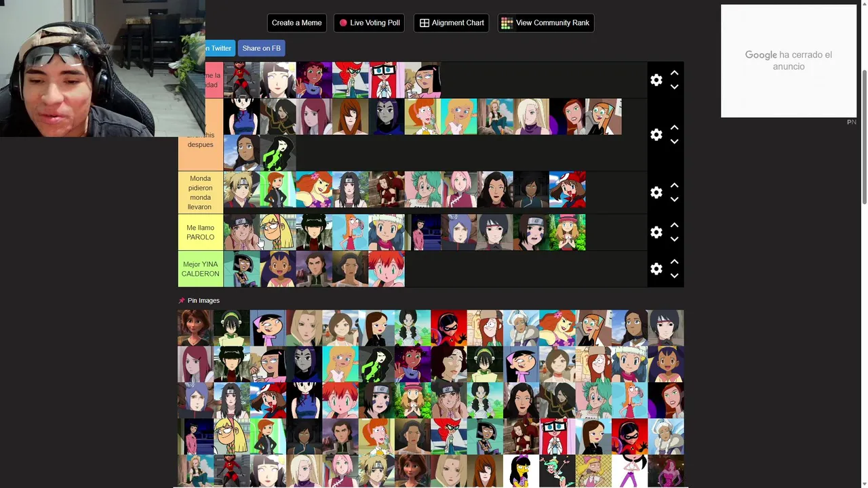
Task: Open settings gear for 'Mejor YINA CALDERON' tier
Action: (656, 269)
